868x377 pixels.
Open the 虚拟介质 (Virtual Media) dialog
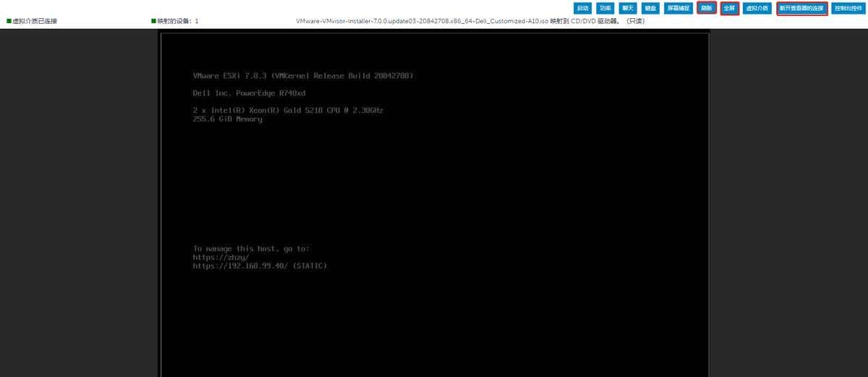(757, 9)
